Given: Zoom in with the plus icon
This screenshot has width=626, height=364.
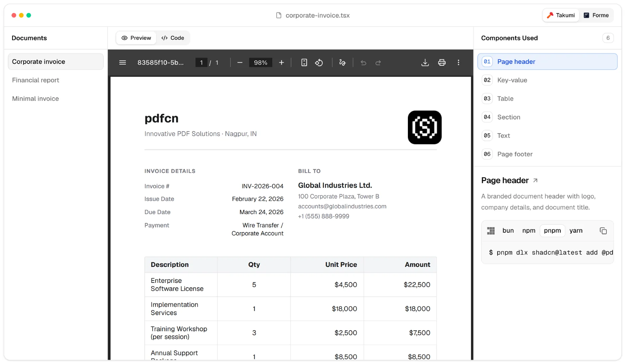Looking at the screenshot, I should click(x=282, y=63).
